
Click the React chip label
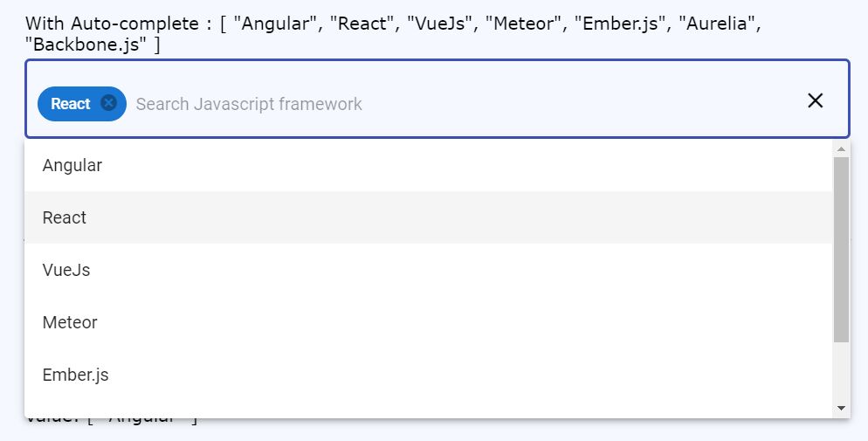tap(70, 104)
